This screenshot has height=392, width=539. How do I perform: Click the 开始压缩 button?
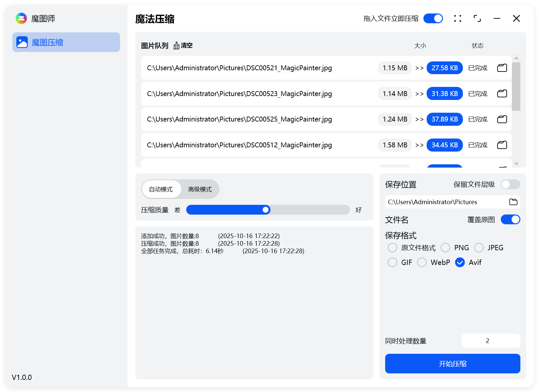452,364
